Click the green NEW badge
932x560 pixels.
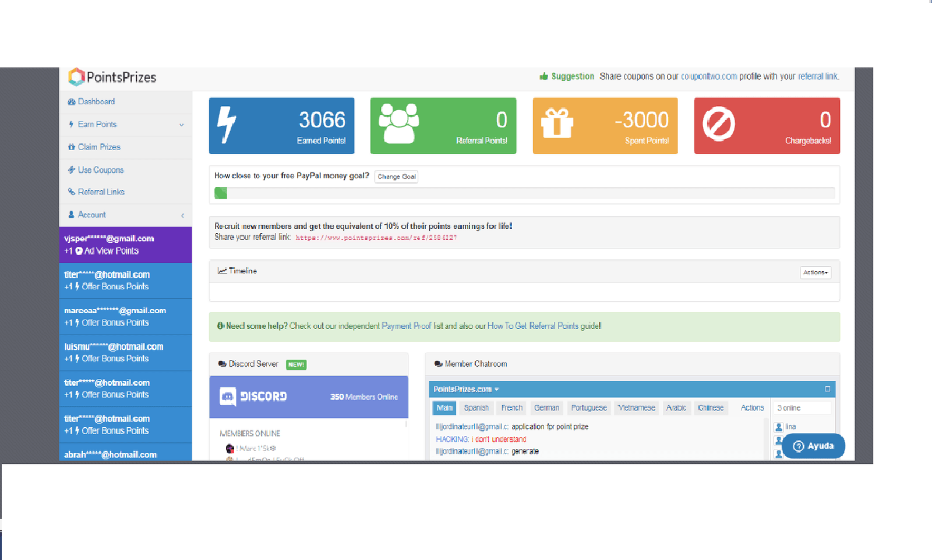tap(296, 364)
